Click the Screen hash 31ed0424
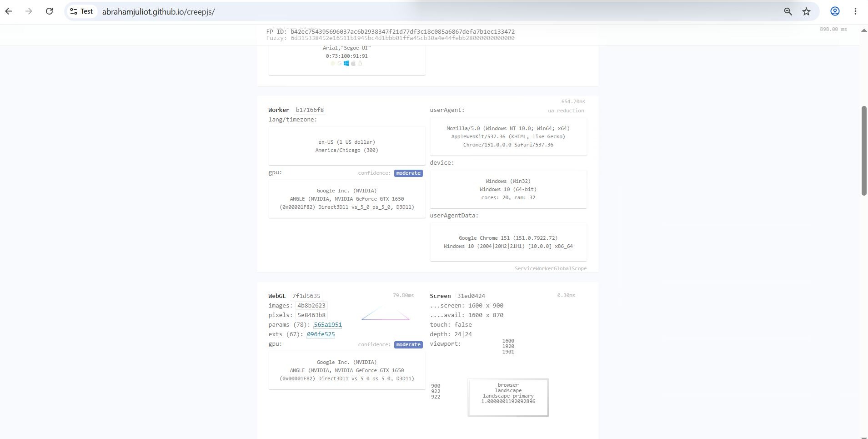868x439 pixels. point(471,296)
